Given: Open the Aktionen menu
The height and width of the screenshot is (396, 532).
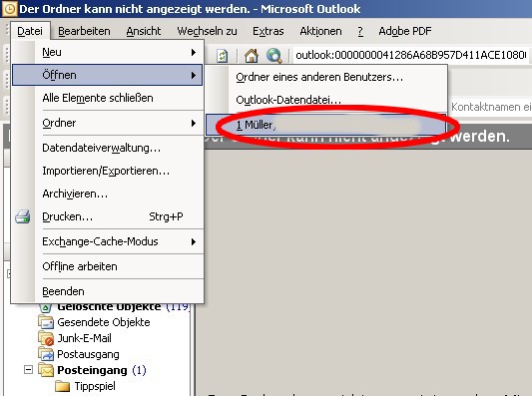Looking at the screenshot, I should [320, 31].
